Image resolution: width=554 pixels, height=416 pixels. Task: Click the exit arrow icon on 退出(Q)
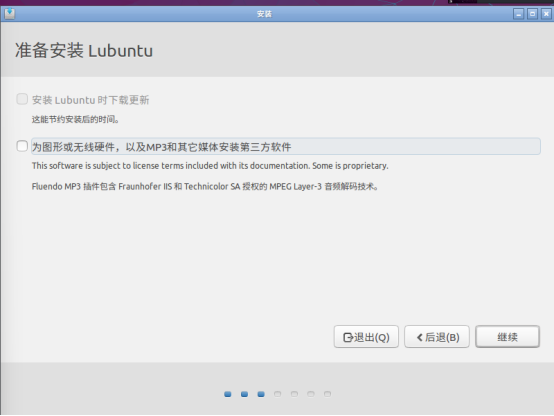pyautogui.click(x=348, y=338)
